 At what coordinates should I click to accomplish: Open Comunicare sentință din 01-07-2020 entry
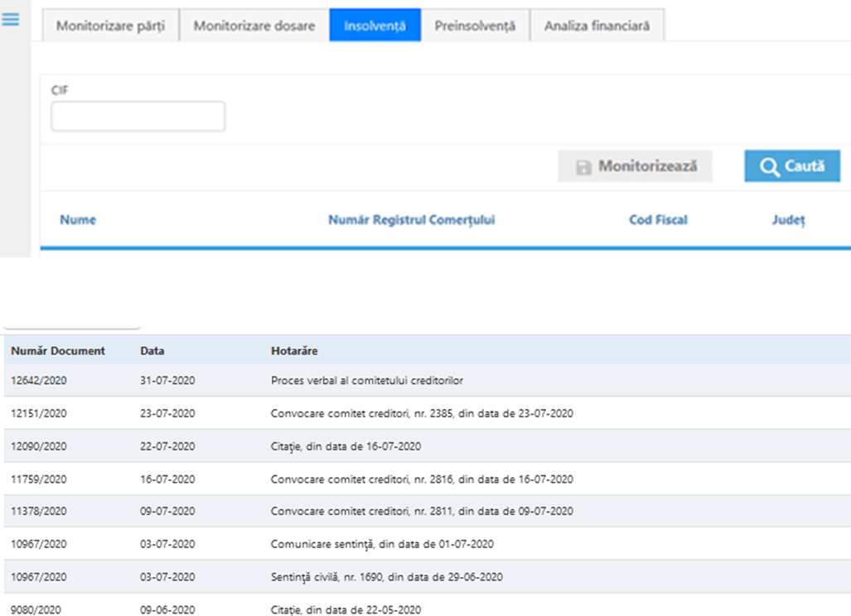coord(381,544)
